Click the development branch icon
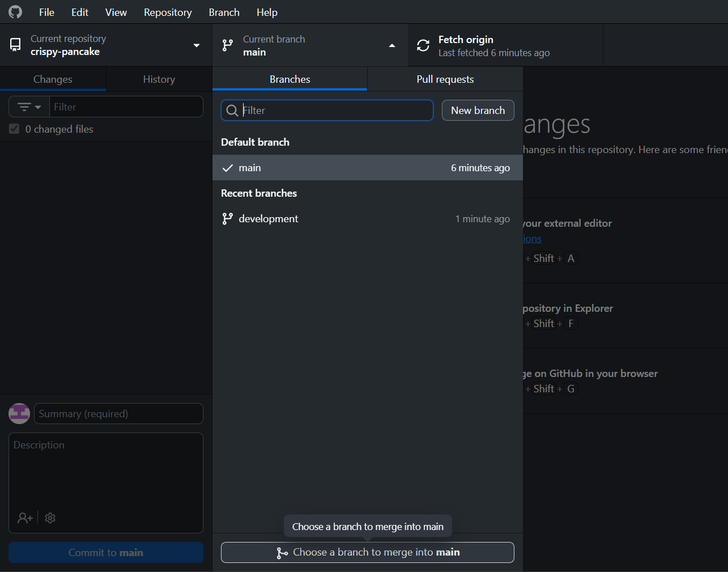This screenshot has height=572, width=728. [228, 219]
